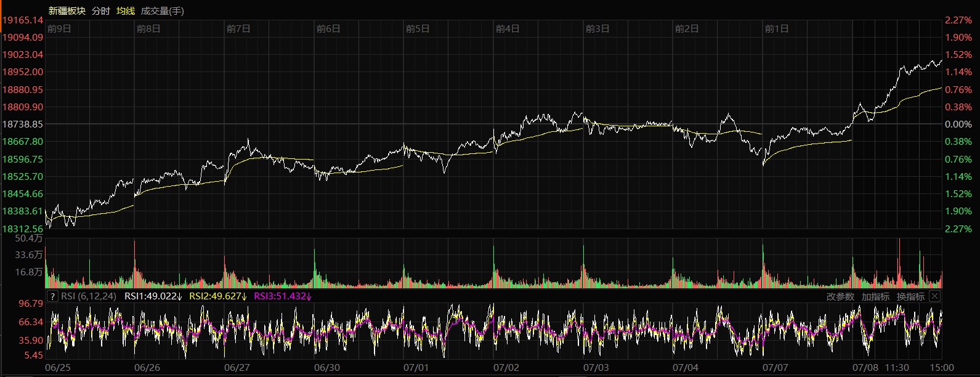Close the RSI indicator panel
The image size is (980, 377).
pyautogui.click(x=934, y=296)
